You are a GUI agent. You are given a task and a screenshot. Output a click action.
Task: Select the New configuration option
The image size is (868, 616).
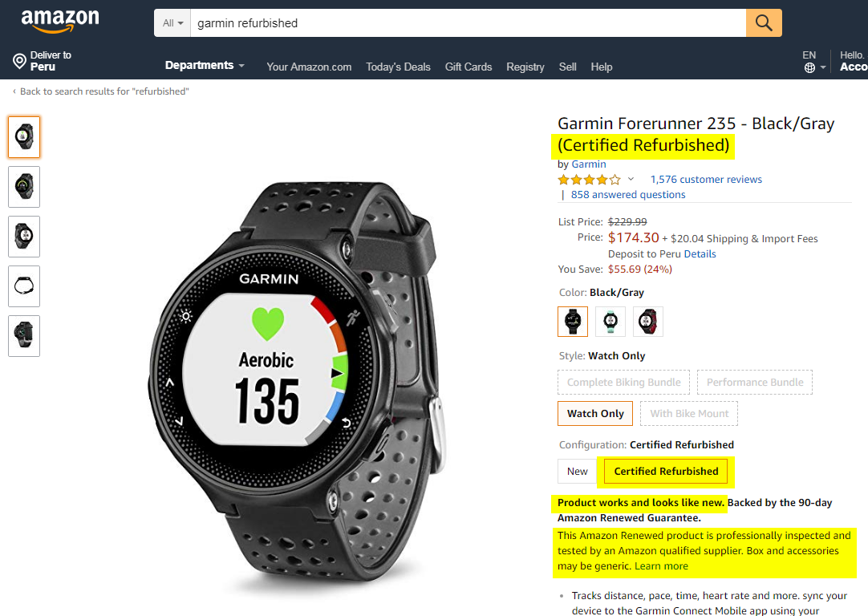coord(577,471)
